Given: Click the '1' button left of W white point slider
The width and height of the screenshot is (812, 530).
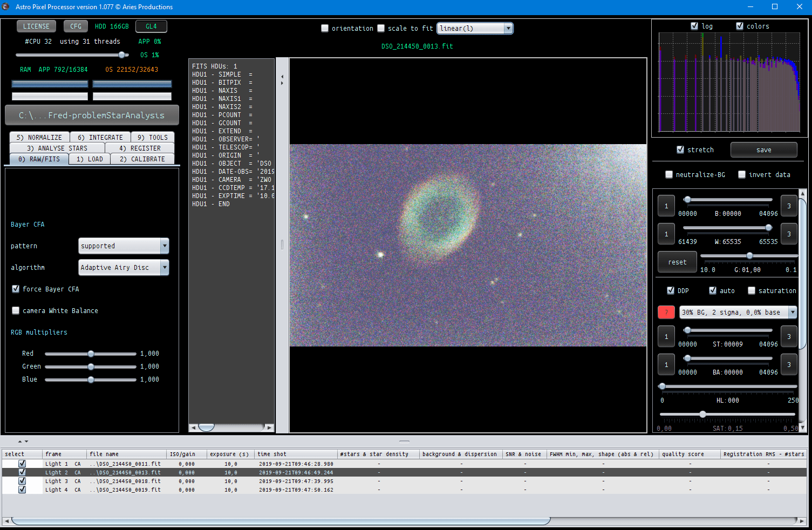Looking at the screenshot, I should 666,234.
